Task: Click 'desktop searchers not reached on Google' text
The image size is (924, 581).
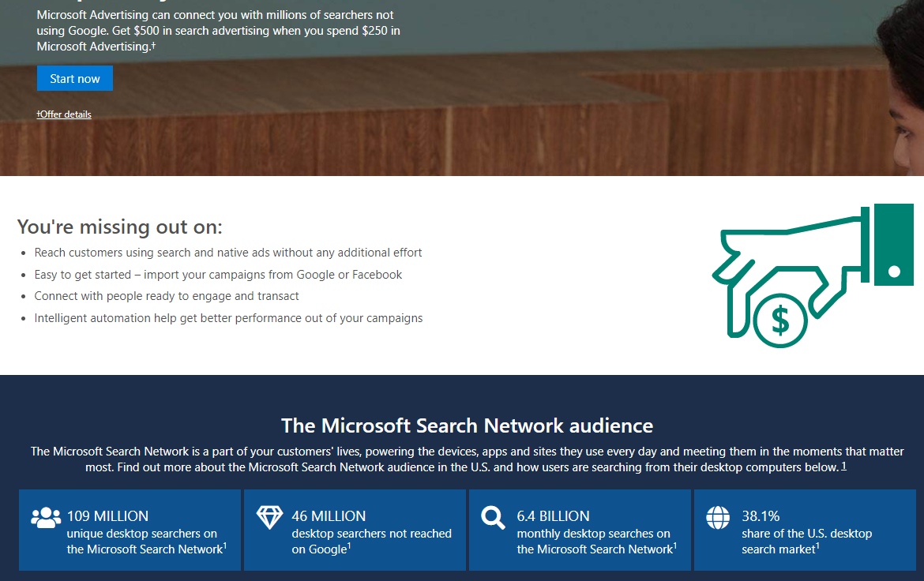Action: 372,542
